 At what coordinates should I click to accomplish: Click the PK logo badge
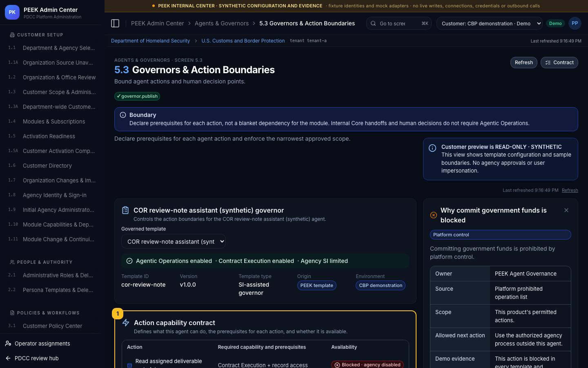[x=12, y=12]
